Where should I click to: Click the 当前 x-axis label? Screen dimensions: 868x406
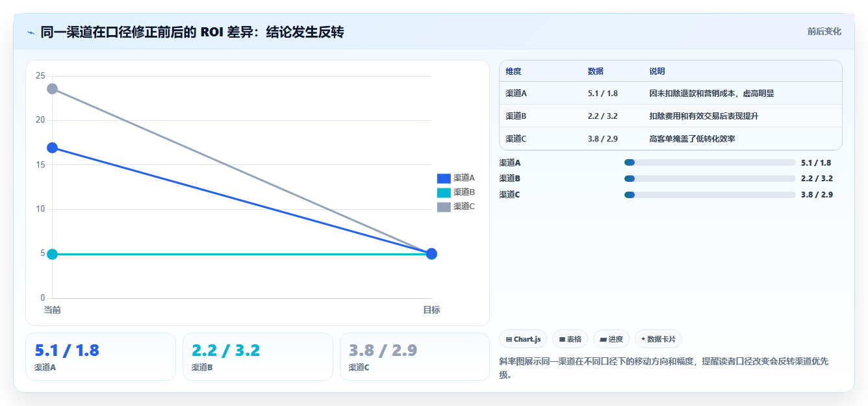tap(52, 310)
